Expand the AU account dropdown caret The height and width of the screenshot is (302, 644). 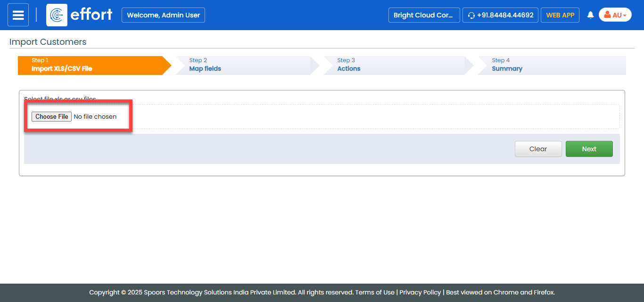click(x=625, y=16)
